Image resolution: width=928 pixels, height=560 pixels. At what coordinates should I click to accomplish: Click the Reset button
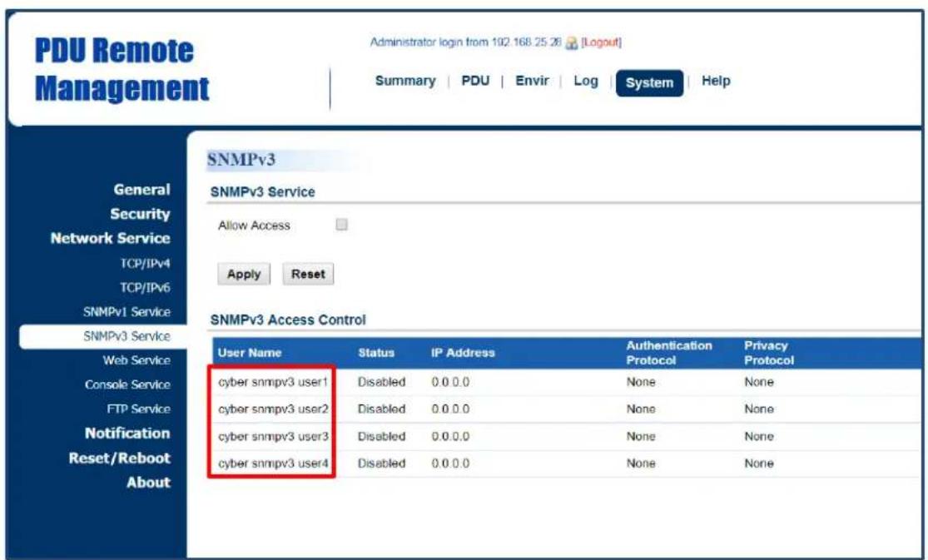[x=308, y=274]
